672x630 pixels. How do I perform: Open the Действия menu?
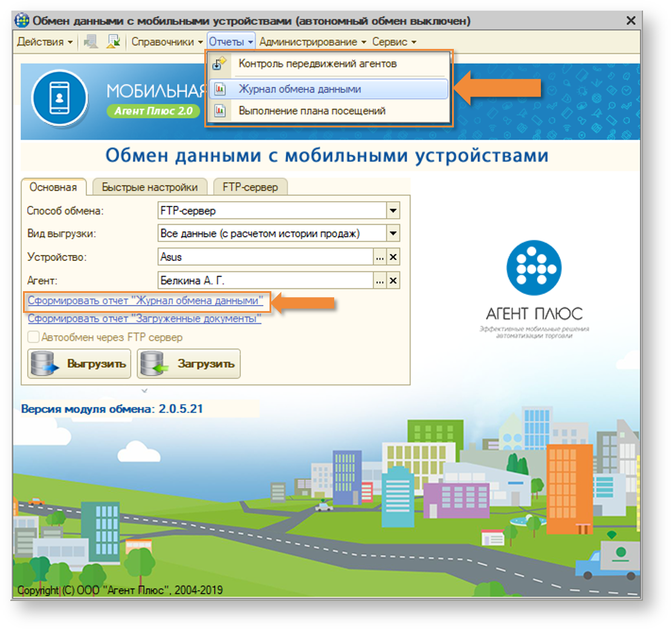(45, 42)
